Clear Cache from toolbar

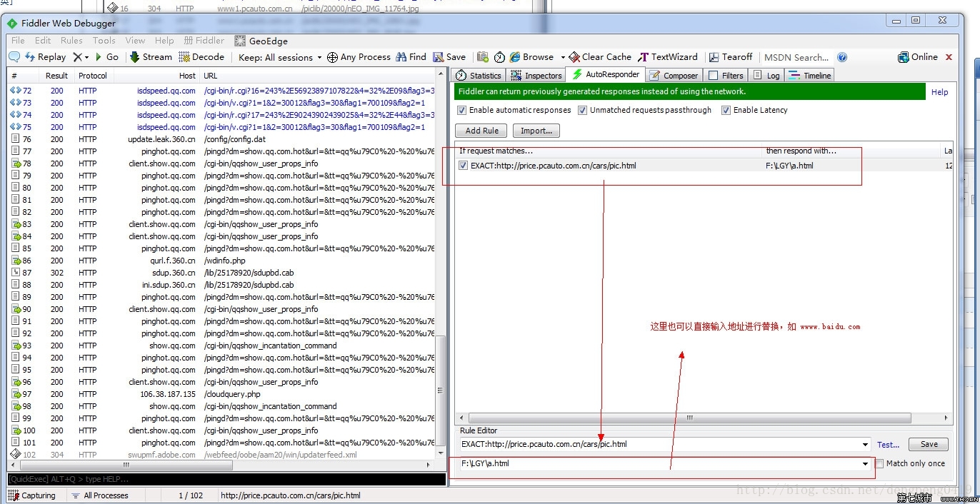(x=600, y=57)
